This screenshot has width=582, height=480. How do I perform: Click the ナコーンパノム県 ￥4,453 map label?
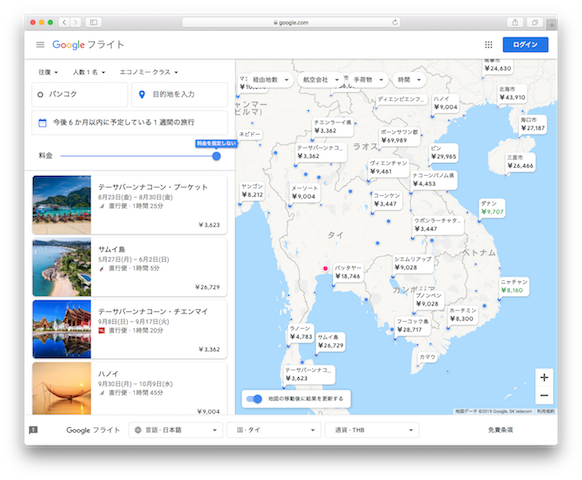[434, 180]
